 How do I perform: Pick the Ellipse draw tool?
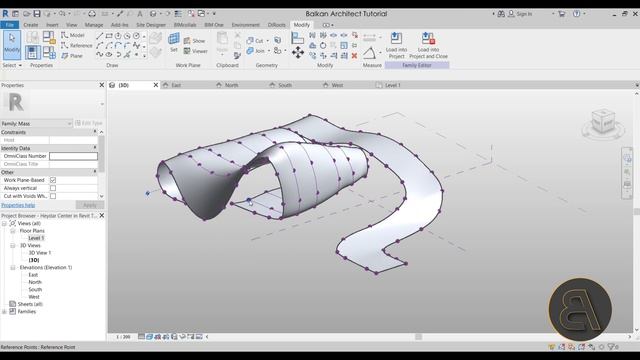[x=109, y=54]
